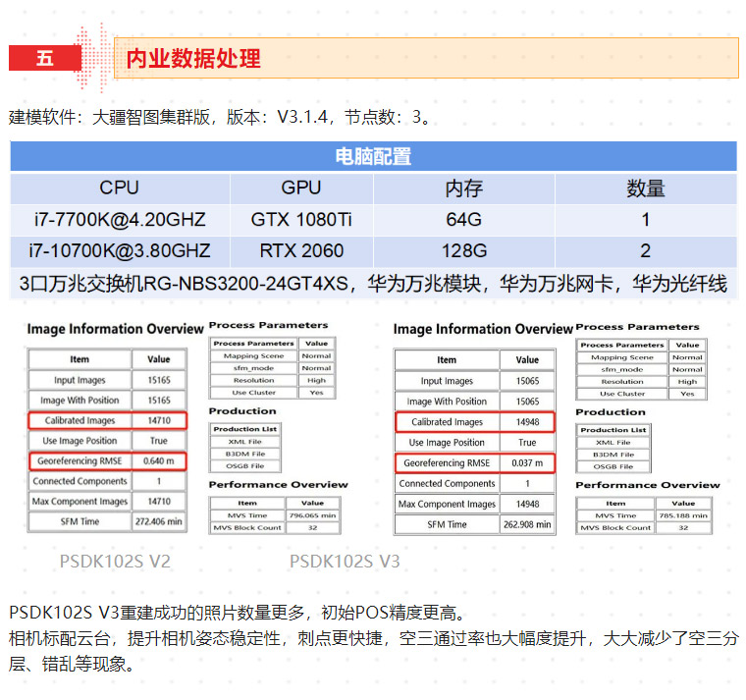Click the highlighted Calibrated Images 14710 row
The height and width of the screenshot is (700, 746).
(x=106, y=421)
